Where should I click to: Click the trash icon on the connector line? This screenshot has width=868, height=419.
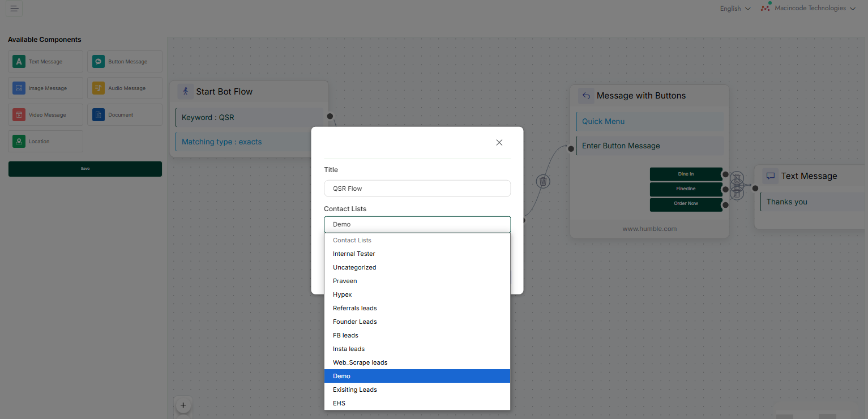click(543, 181)
